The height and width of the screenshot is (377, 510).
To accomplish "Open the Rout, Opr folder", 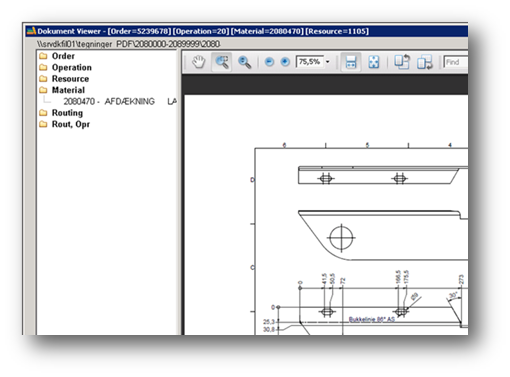I will 71,124.
